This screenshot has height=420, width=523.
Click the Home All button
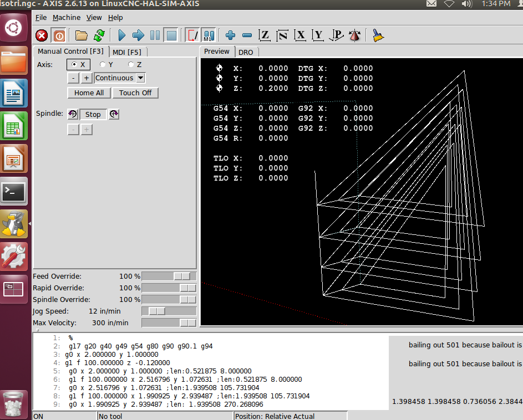click(x=89, y=93)
